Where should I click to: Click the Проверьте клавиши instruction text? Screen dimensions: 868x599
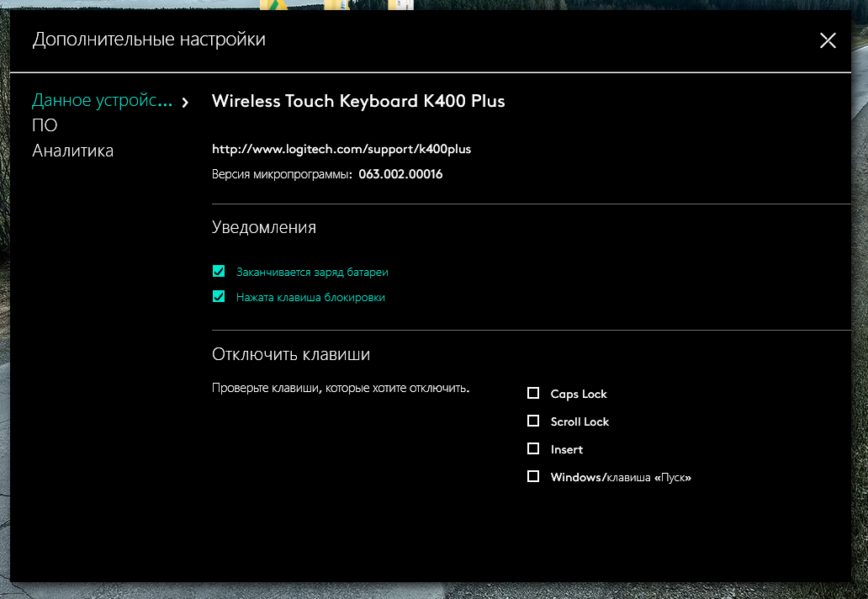click(x=341, y=388)
